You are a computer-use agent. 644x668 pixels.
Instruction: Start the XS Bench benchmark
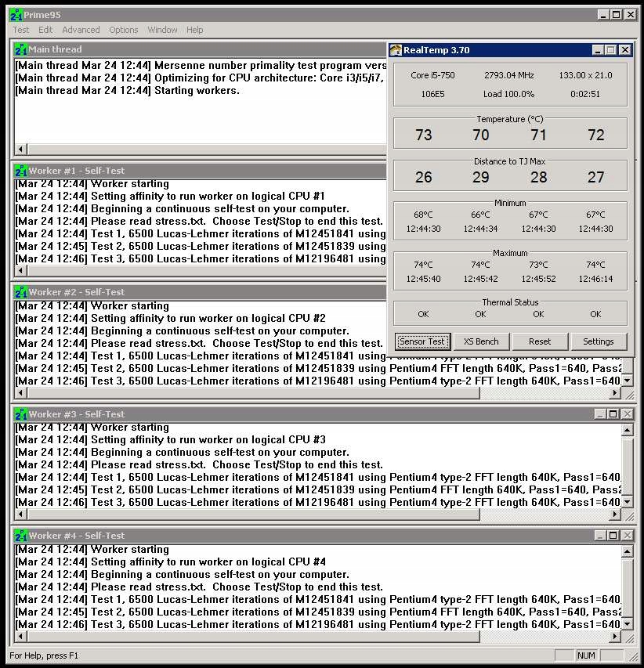481,341
